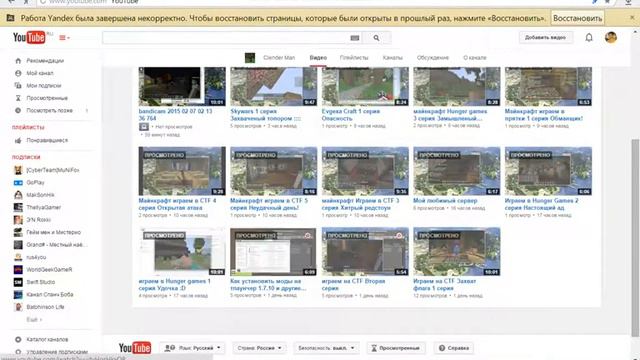The image size is (640, 360).
Task: Switch to the Плейлисты tab
Action: [354, 58]
